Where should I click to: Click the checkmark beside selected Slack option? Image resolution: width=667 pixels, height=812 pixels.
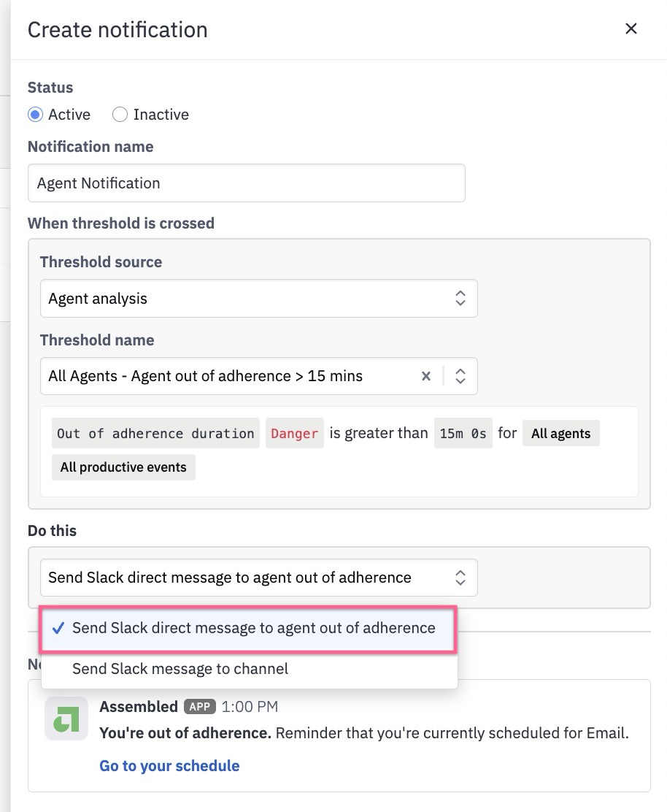[58, 628]
